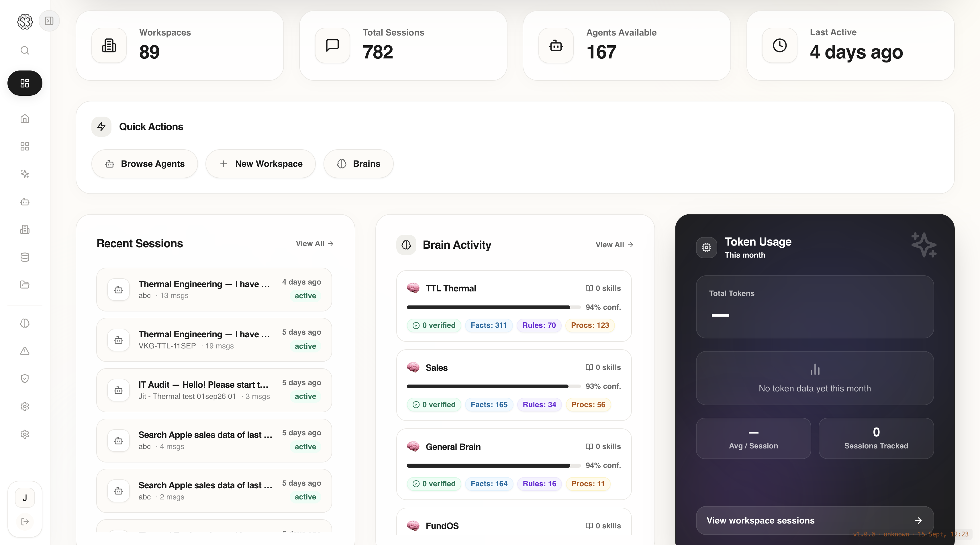The image size is (980, 545).
Task: Open View workspace sessions arrow
Action: click(x=814, y=520)
